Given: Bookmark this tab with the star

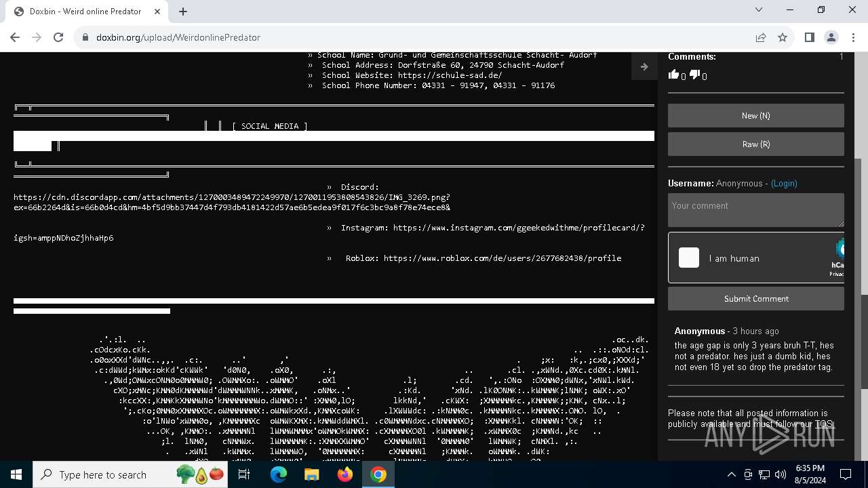Looking at the screenshot, I should coord(783,37).
